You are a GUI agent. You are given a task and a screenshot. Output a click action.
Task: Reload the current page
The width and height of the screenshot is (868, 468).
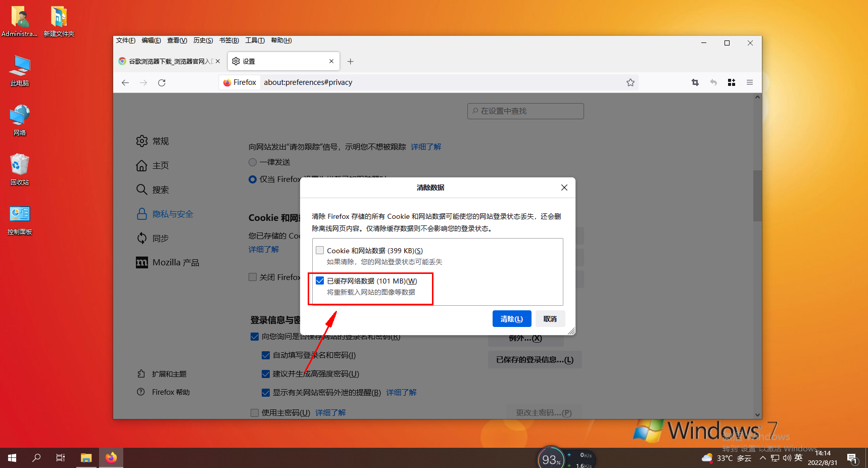[162, 82]
